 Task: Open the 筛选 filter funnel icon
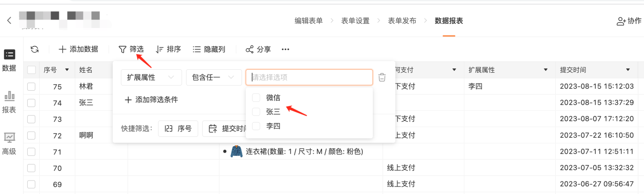coord(122,49)
